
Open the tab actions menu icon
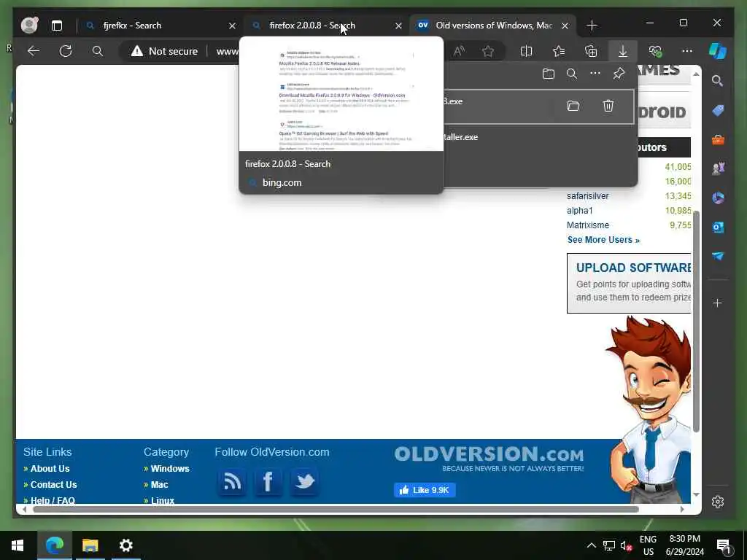[57, 26]
